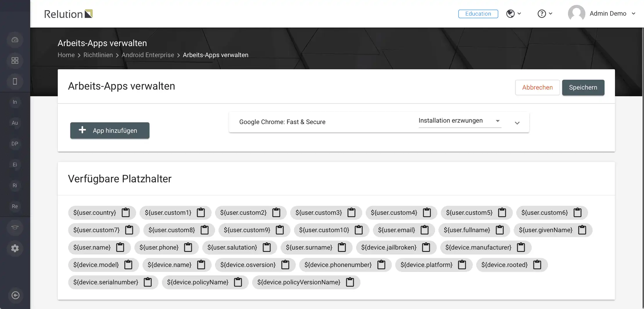The width and height of the screenshot is (644, 309).
Task: Copy the ${device.manufacturer} placeholder
Action: tap(521, 247)
